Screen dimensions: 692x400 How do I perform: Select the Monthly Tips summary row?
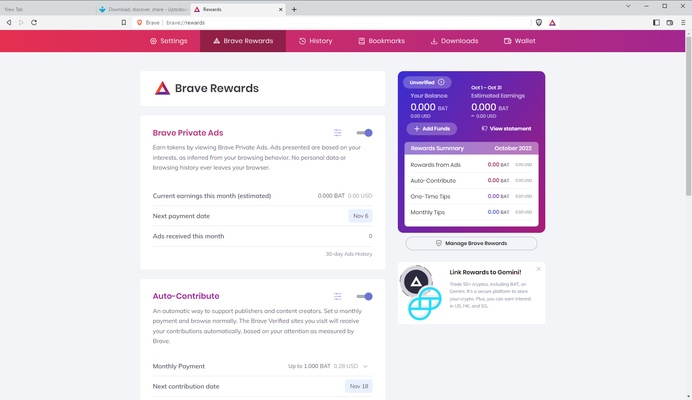[471, 212]
